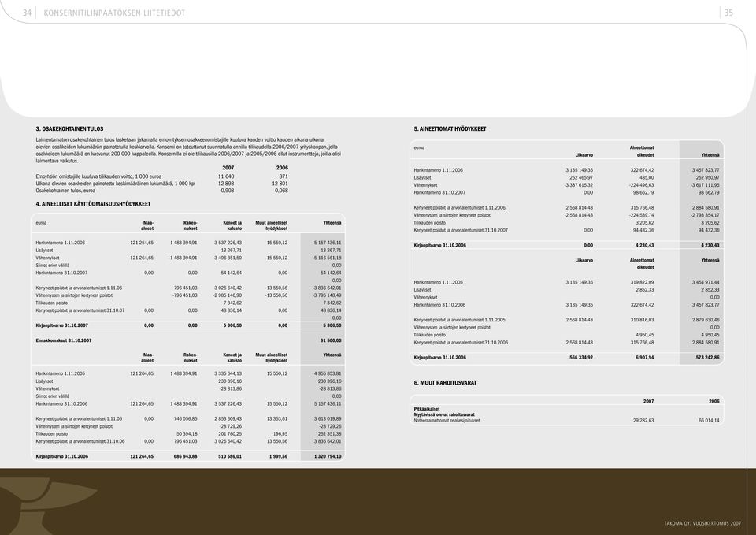756x535 pixels.
Task: Click the value '2 879 630,46'
Action: click(706, 321)
